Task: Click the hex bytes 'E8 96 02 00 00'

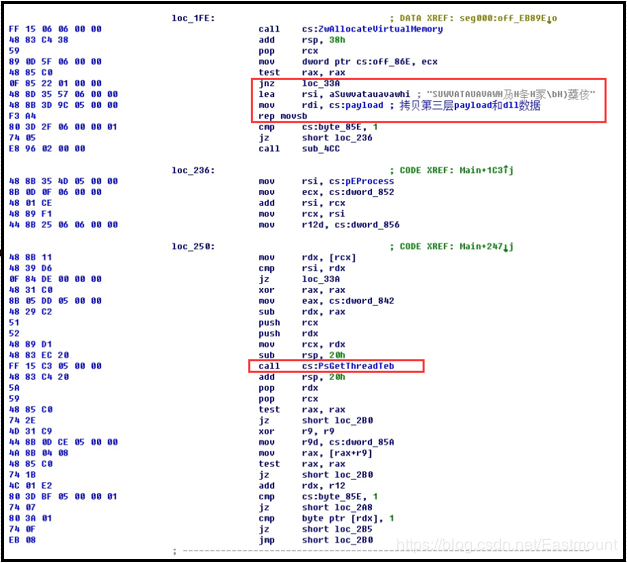Action: 47,149
